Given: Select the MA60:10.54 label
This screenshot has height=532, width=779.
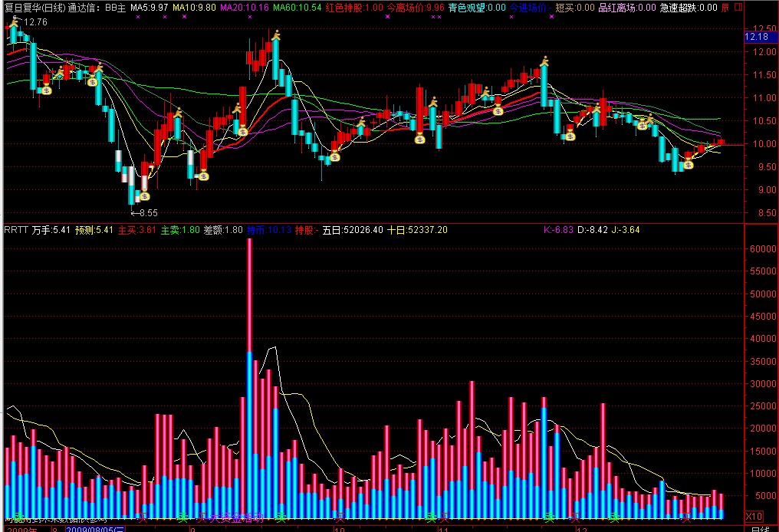Looking at the screenshot, I should click(297, 8).
